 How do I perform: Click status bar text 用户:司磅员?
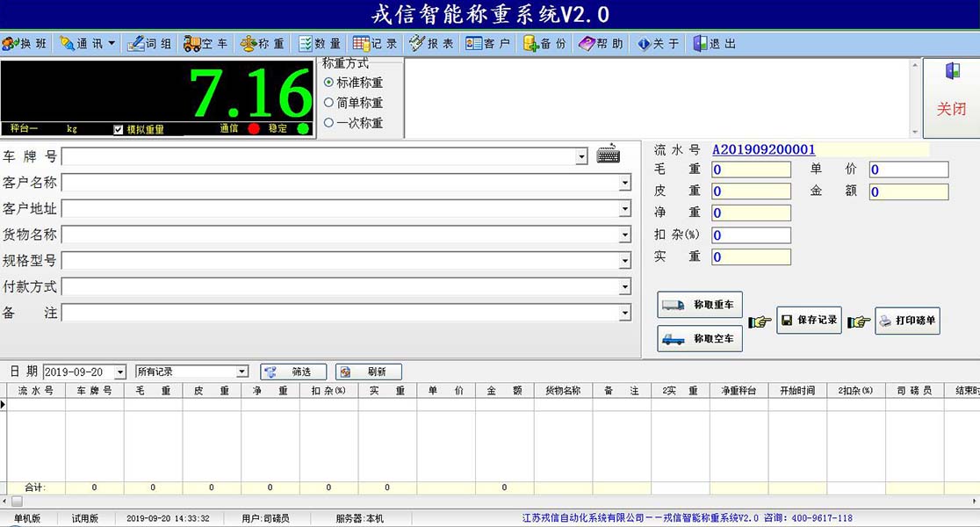click(x=265, y=518)
